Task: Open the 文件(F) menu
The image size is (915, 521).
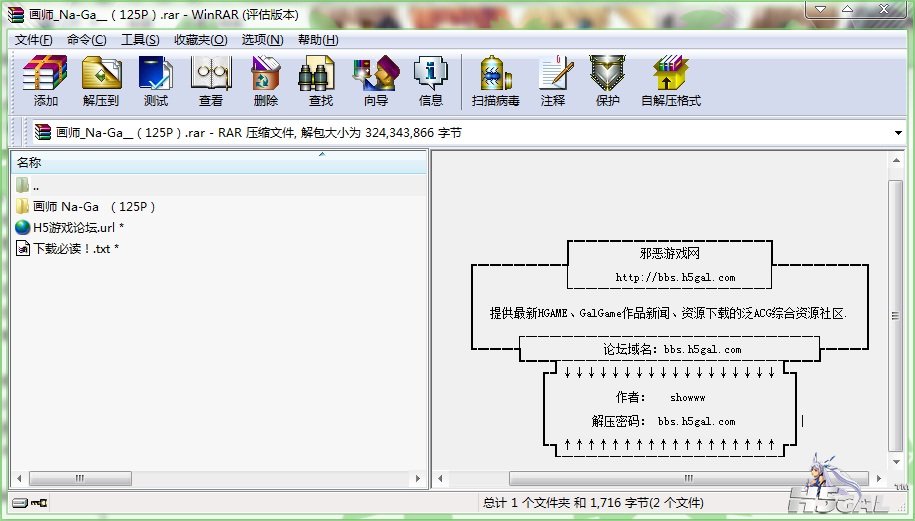Action: coord(33,40)
